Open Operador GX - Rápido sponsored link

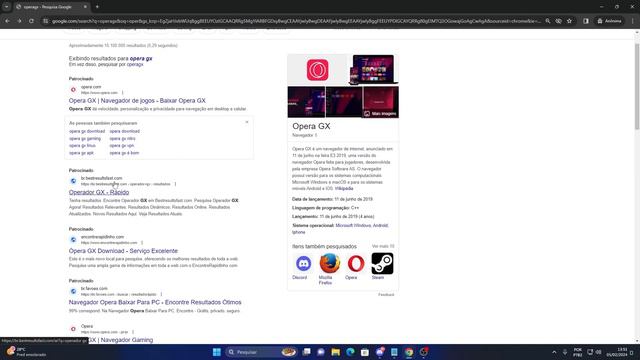(99, 192)
